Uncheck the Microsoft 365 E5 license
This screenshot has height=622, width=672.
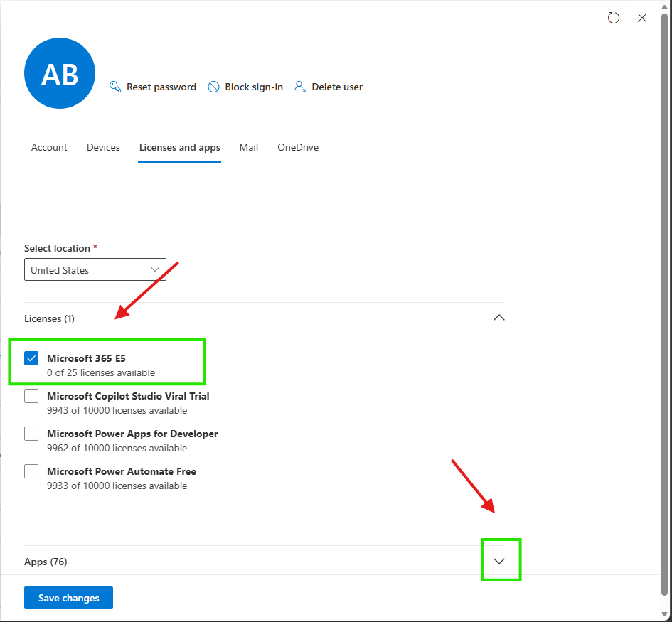pyautogui.click(x=31, y=358)
